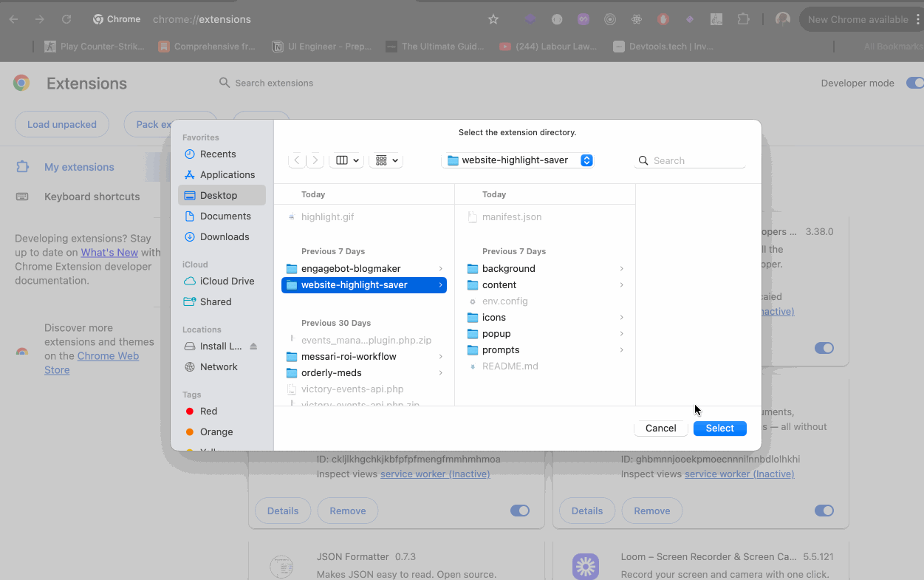
Task: Click the back arrow in file dialog
Action: coord(297,160)
